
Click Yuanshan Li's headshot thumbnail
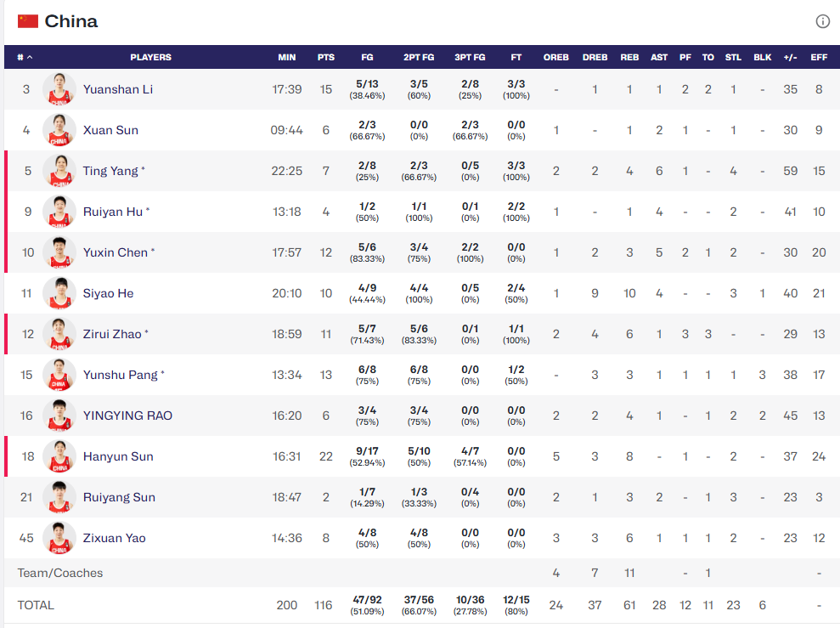point(59,89)
